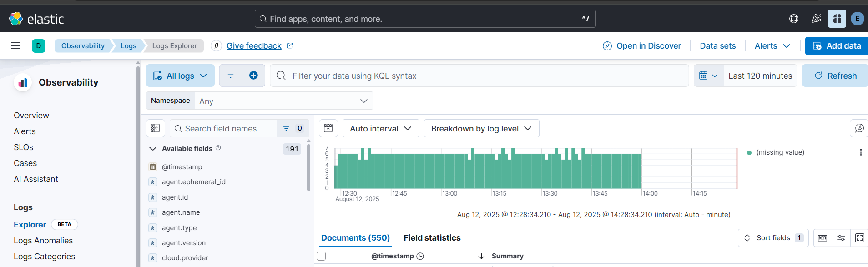Focus the KQL filter query input

479,76
